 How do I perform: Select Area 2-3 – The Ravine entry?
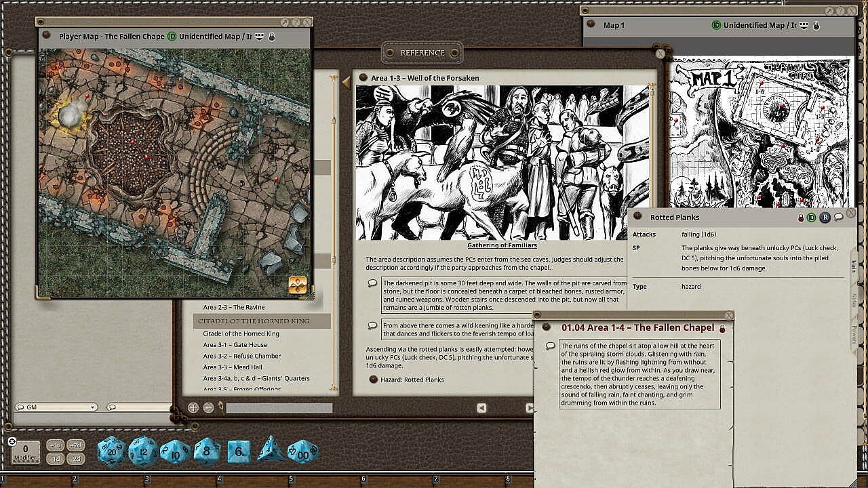pyautogui.click(x=234, y=307)
